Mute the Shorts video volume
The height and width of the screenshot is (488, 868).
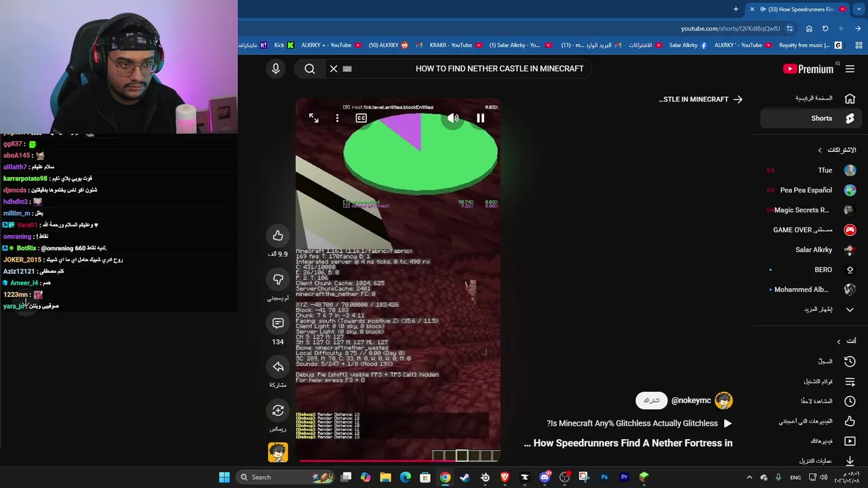[x=453, y=118]
